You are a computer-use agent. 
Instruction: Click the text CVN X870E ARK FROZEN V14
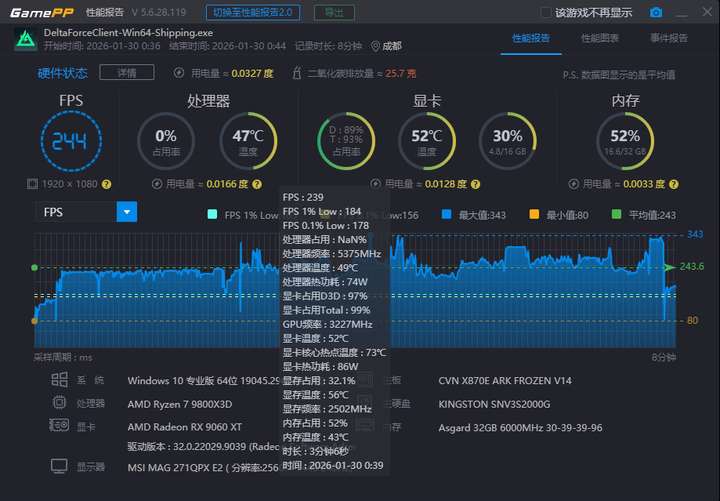505,381
